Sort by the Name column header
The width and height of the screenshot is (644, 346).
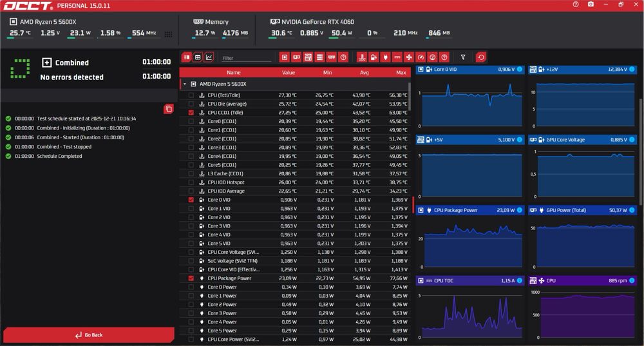[x=233, y=73]
